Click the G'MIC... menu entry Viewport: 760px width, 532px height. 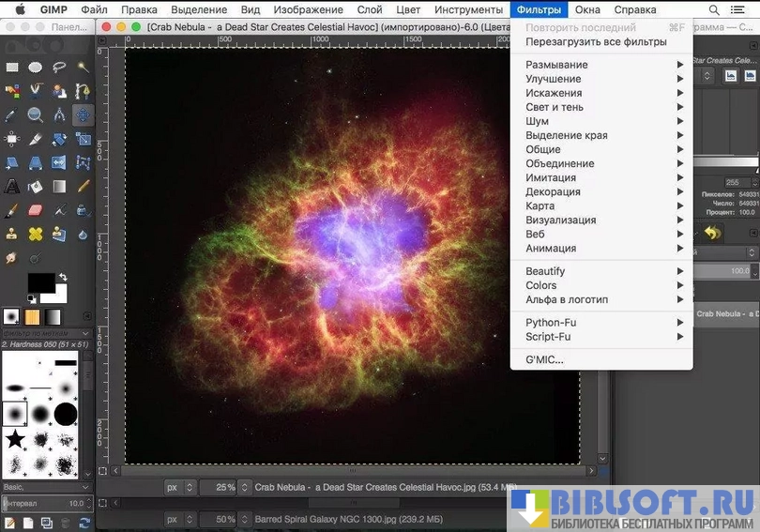point(544,359)
